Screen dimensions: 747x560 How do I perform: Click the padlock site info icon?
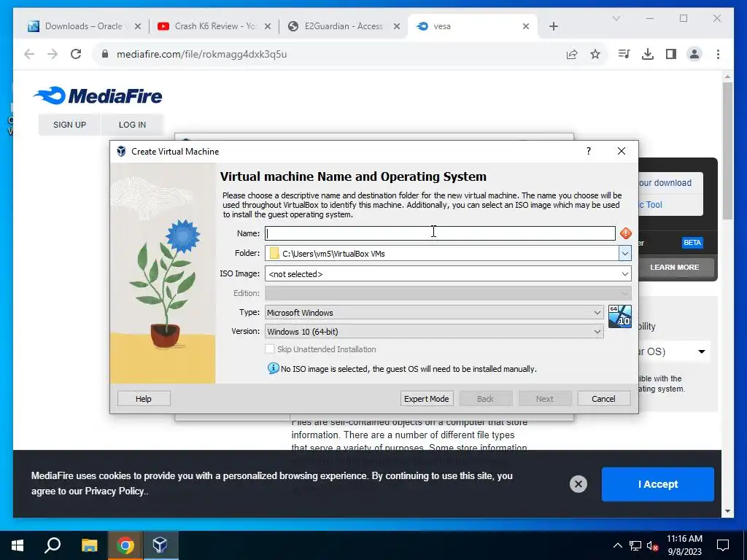coord(105,54)
